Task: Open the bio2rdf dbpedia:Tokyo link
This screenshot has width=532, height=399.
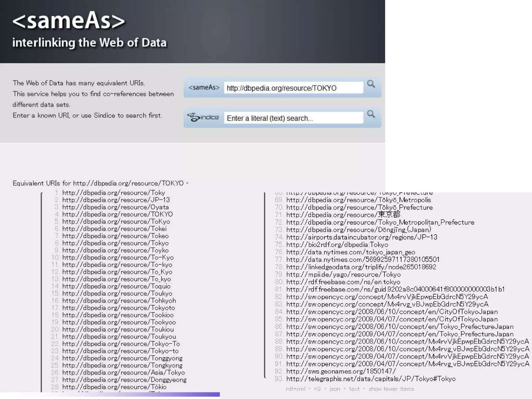Action: pos(337,245)
